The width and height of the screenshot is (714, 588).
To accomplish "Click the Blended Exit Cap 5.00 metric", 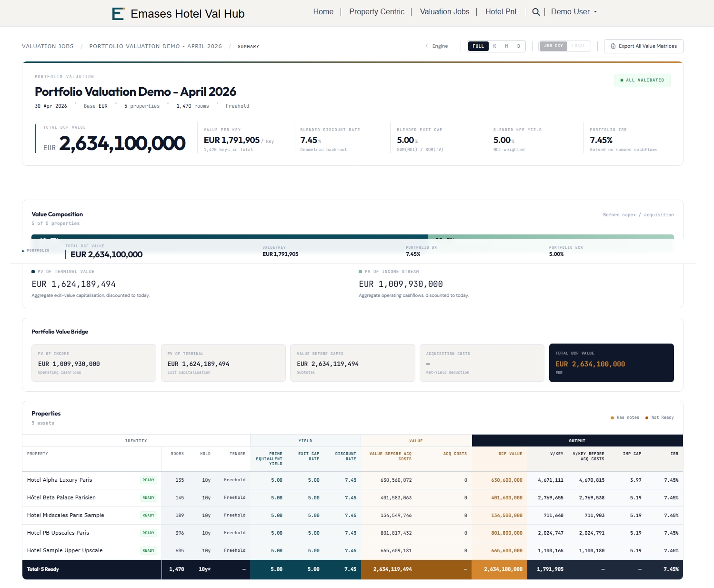I will pos(407,140).
